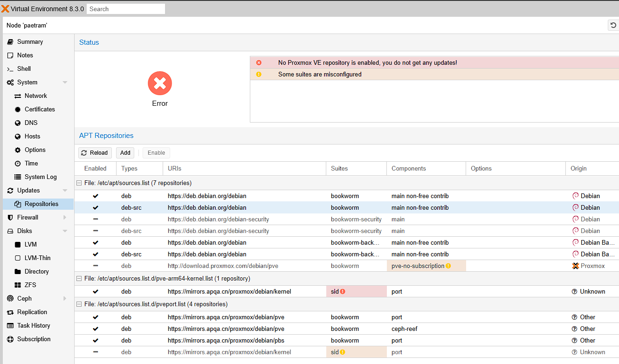619x364 pixels.
Task: Click the URIs column header
Action: (x=244, y=168)
